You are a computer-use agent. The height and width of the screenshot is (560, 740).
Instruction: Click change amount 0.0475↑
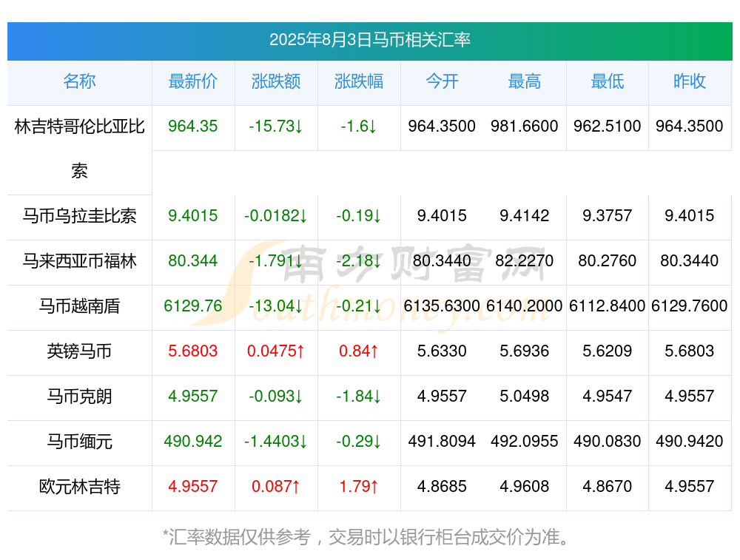coord(276,351)
